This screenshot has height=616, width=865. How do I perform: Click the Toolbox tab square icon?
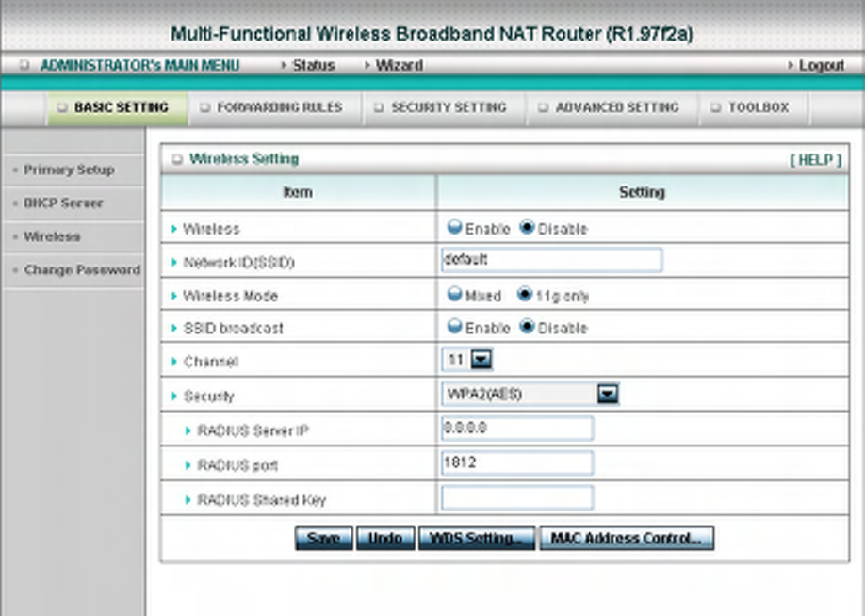pos(715,107)
